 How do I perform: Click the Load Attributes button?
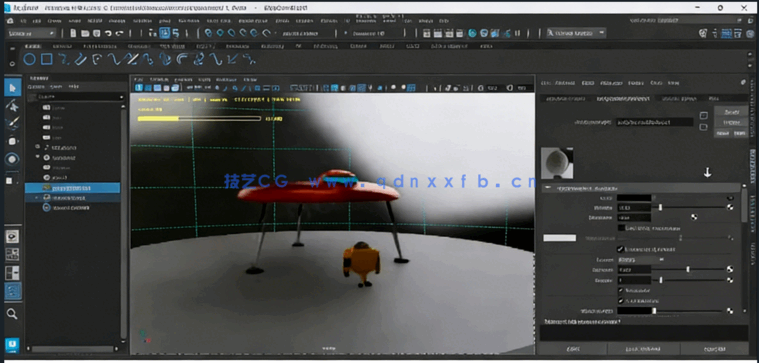644,348
